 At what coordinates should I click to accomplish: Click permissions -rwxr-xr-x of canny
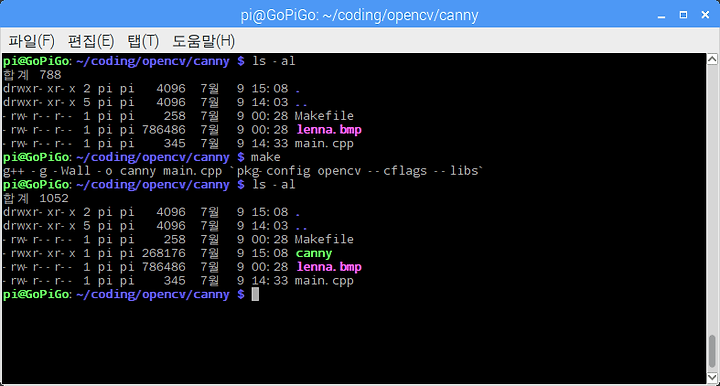click(39, 253)
